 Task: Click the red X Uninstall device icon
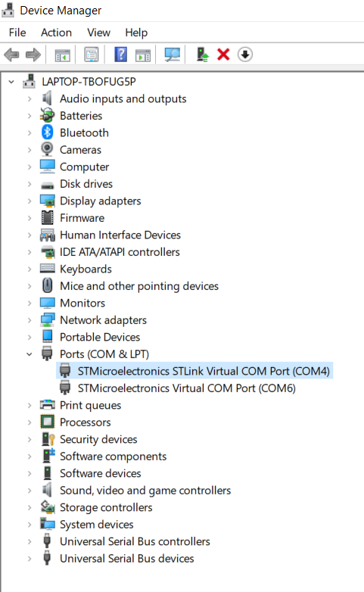point(223,55)
